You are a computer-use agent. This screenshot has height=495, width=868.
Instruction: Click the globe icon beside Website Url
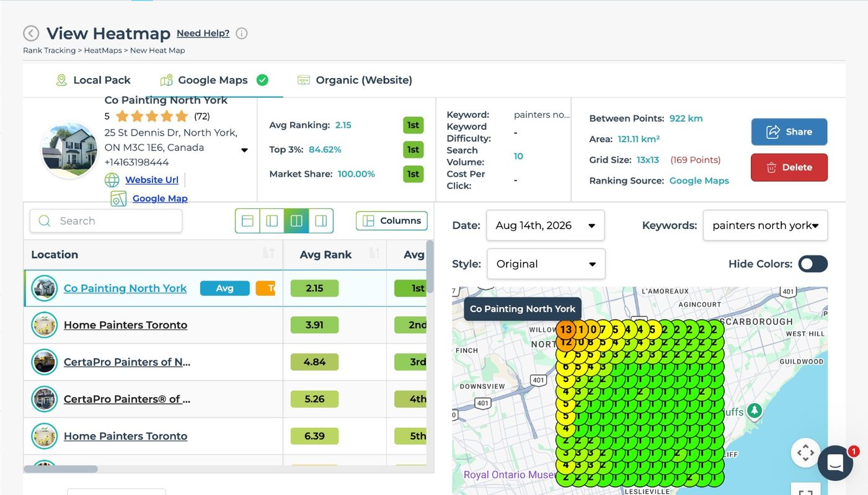point(112,180)
